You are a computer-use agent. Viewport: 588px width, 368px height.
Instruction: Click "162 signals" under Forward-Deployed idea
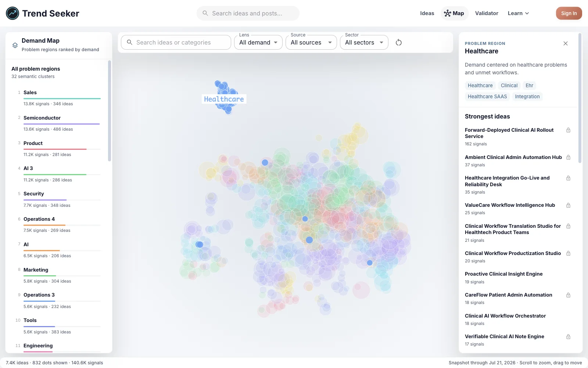click(476, 144)
